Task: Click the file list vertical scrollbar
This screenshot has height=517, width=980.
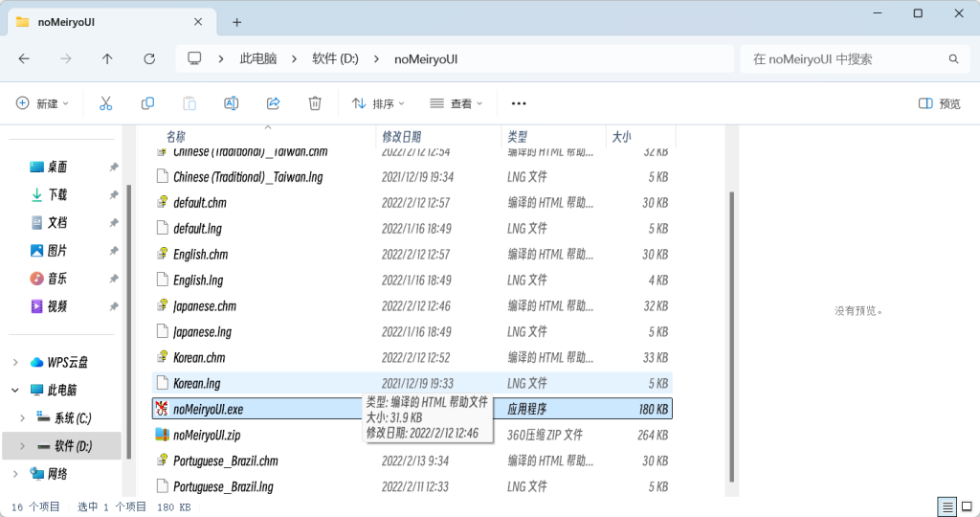Action: 731,338
